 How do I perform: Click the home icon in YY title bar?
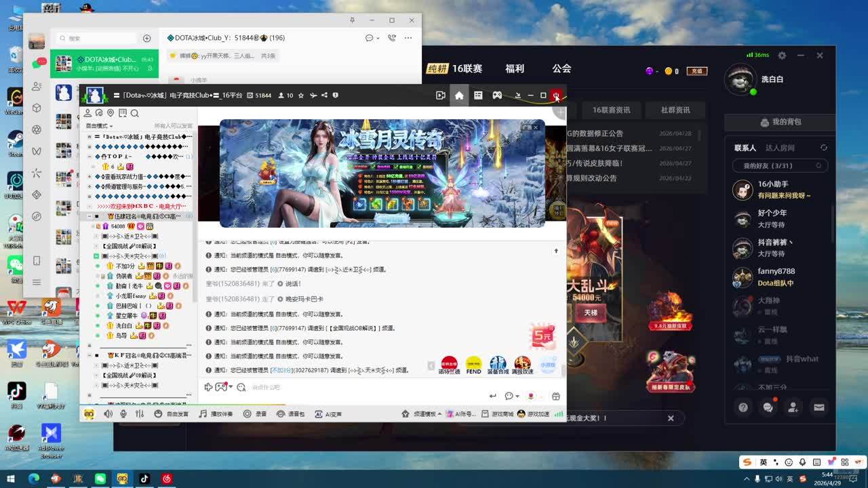459,96
